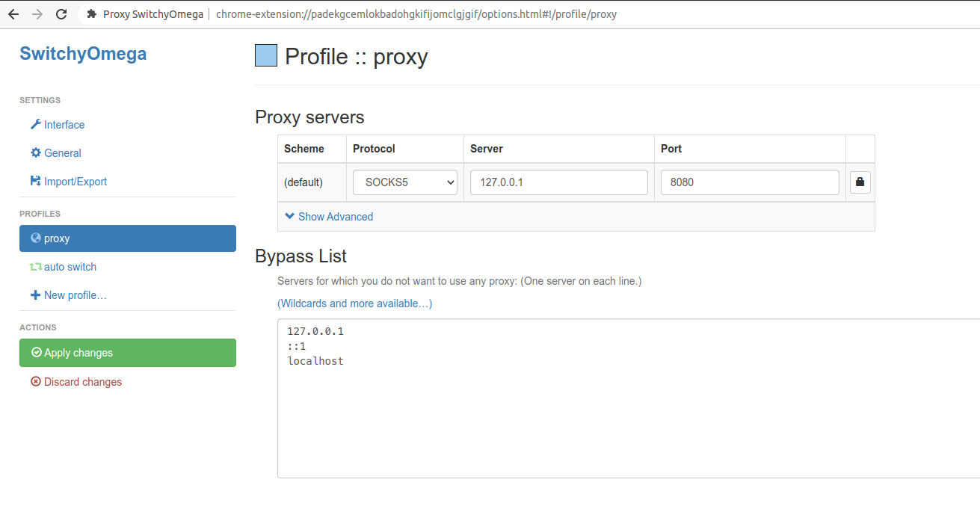Image resolution: width=980 pixels, height=518 pixels.
Task: Click the SwitchyOmega title link
Action: (83, 54)
